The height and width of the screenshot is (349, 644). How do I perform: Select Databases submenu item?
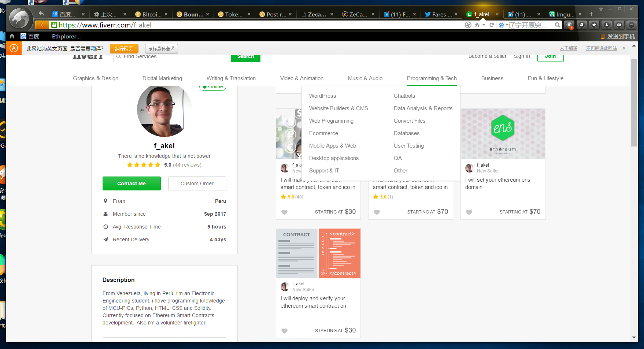(x=407, y=133)
